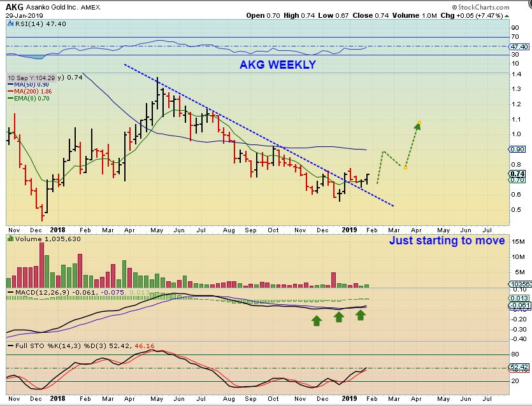Click the bold 0.74 last price tag
Image resolution: width=532 pixels, height=406 pixels.
[x=517, y=174]
